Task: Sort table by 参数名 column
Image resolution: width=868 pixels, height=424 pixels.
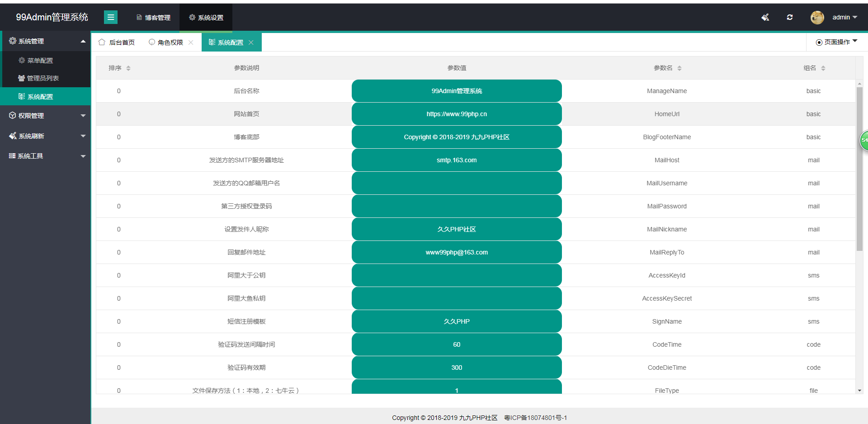Action: tap(679, 68)
